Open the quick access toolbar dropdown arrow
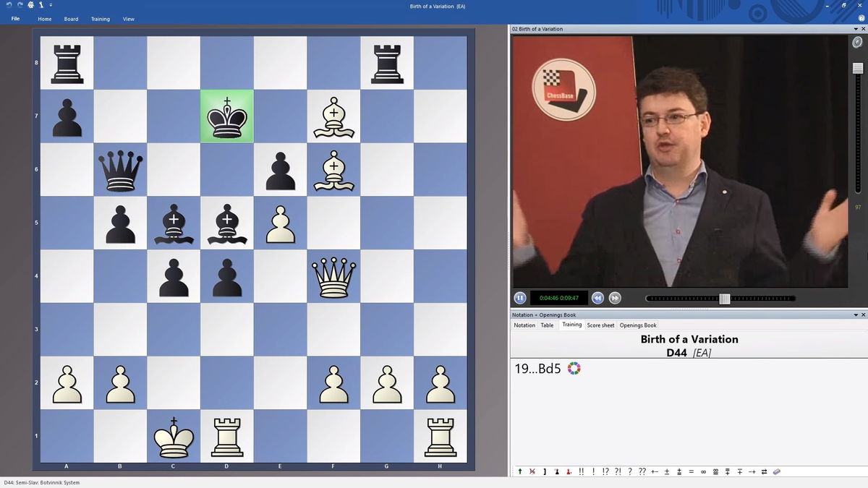868x488 pixels. [x=51, y=5]
